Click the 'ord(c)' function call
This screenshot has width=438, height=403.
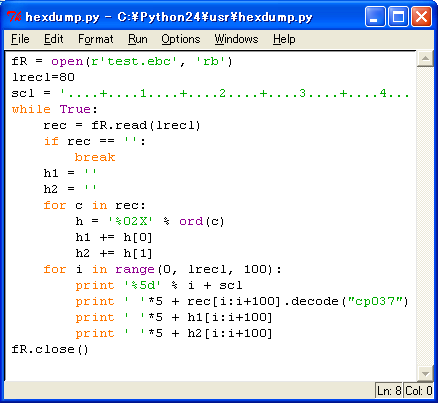coord(202,221)
